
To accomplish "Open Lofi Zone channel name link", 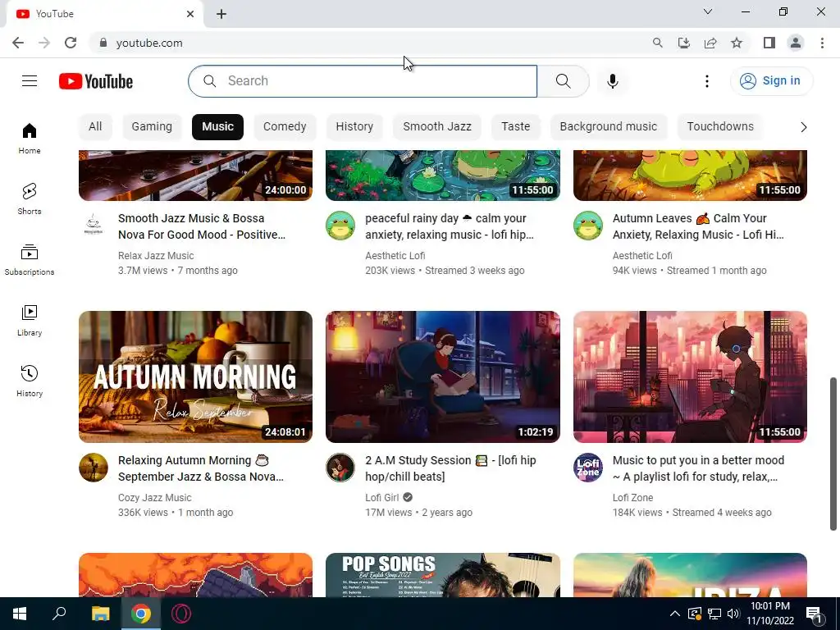I will (632, 498).
